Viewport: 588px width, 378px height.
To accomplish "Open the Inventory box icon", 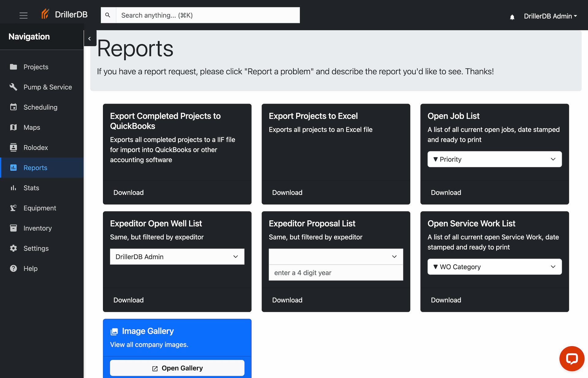I will [x=14, y=228].
